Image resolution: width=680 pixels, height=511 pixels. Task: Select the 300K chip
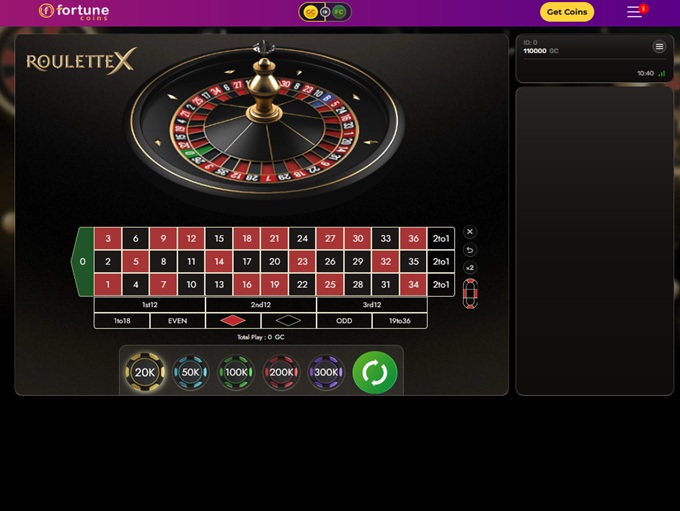(x=326, y=372)
